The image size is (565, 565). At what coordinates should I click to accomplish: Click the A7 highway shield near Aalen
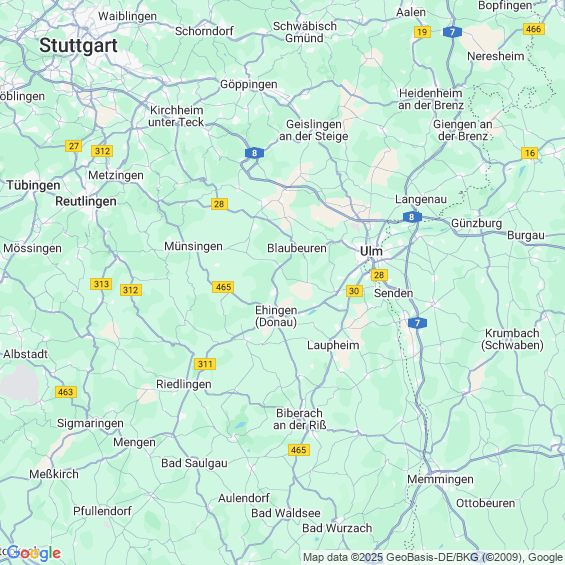click(x=452, y=32)
